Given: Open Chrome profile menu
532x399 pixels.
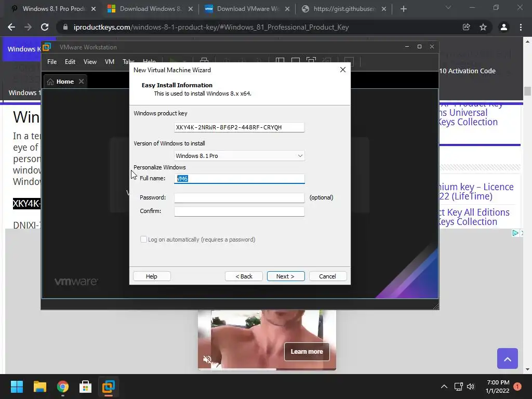Looking at the screenshot, I should 504,27.
